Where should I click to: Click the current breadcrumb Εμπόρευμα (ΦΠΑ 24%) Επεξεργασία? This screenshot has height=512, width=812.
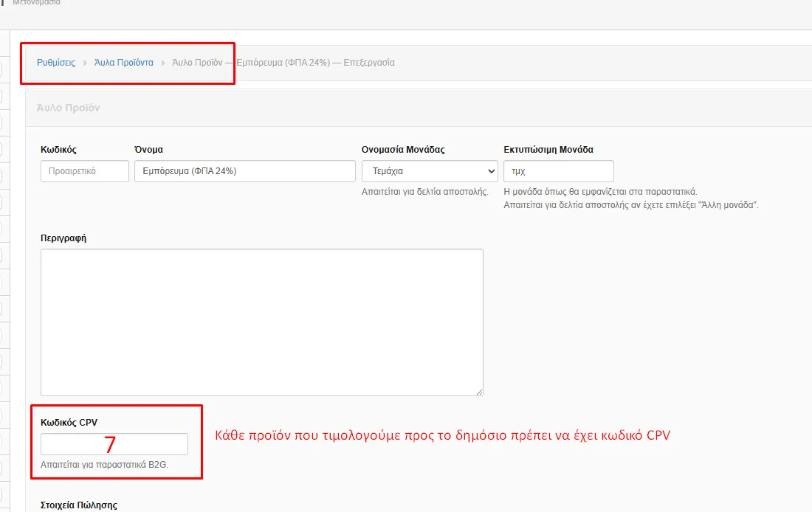point(283,63)
